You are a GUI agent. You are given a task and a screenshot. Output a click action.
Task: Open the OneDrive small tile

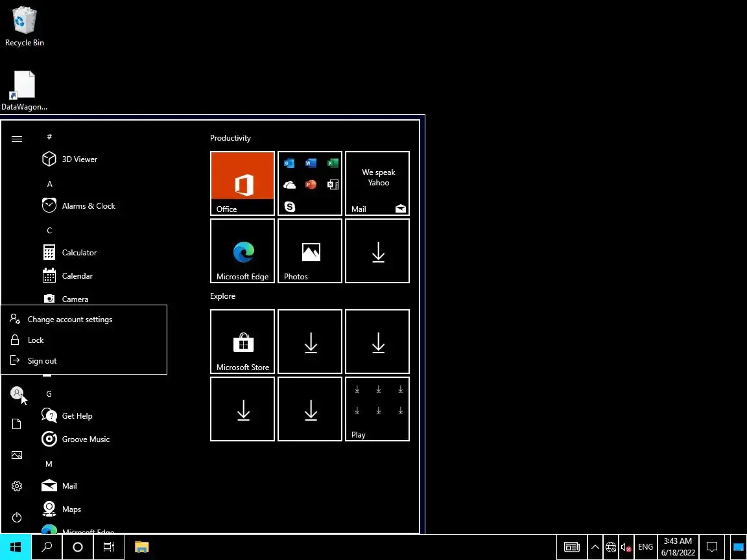pyautogui.click(x=289, y=185)
